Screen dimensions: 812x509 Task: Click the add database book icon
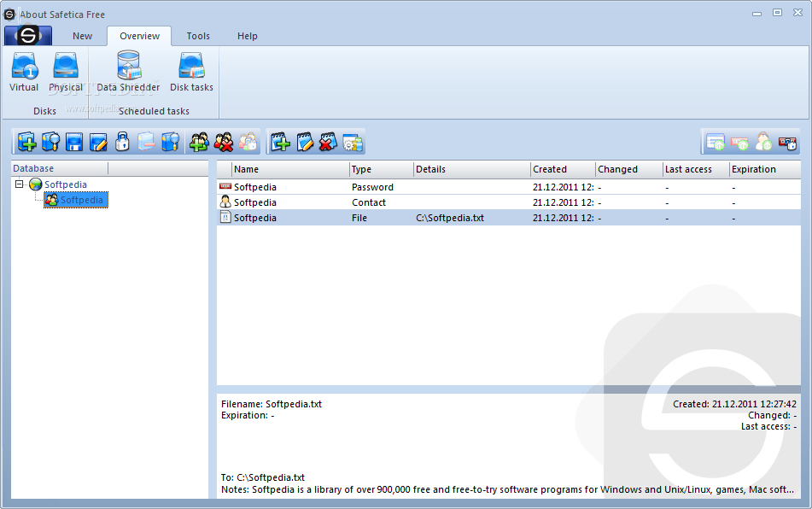click(26, 142)
